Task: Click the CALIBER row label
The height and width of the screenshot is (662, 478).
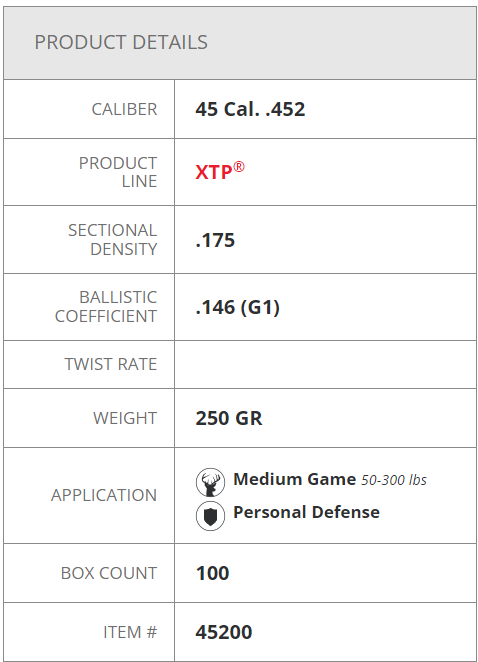Action: tap(124, 109)
